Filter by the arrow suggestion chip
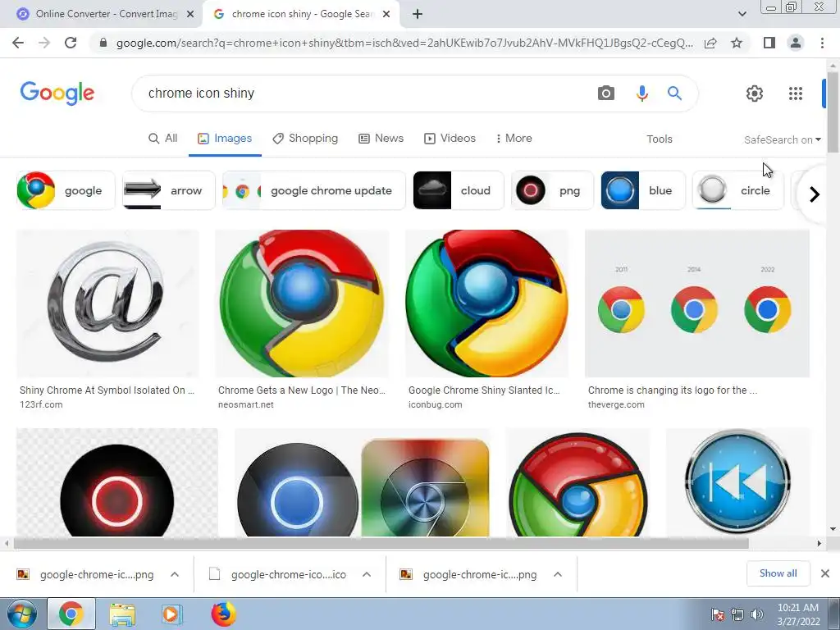840x630 pixels. click(x=169, y=190)
